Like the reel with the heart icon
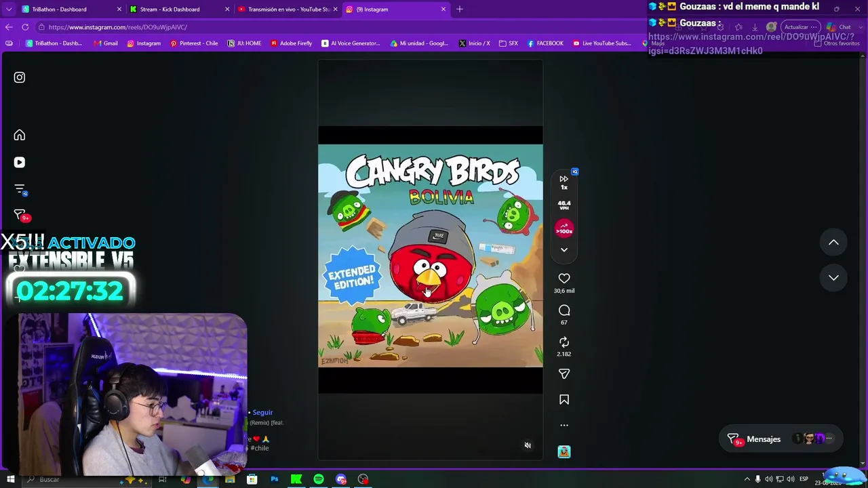The height and width of the screenshot is (488, 868). (x=564, y=279)
